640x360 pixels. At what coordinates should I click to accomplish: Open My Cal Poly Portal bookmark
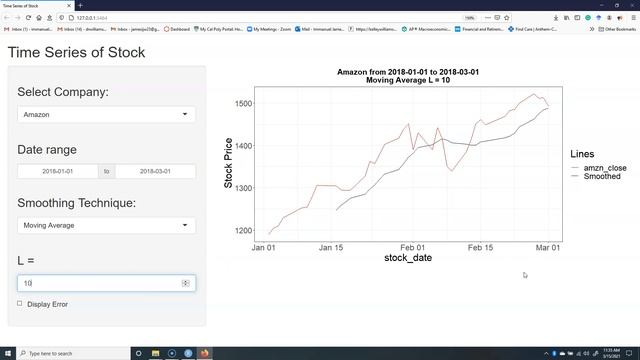218,29
